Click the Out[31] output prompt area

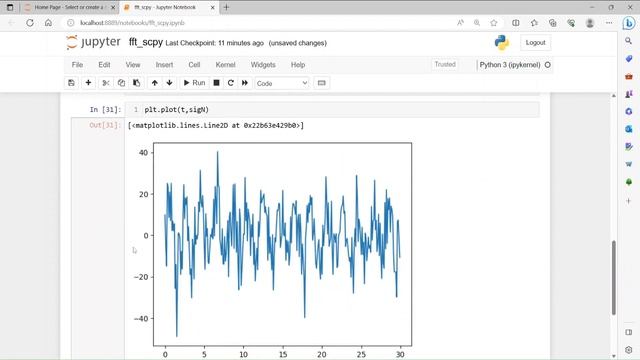click(x=105, y=125)
